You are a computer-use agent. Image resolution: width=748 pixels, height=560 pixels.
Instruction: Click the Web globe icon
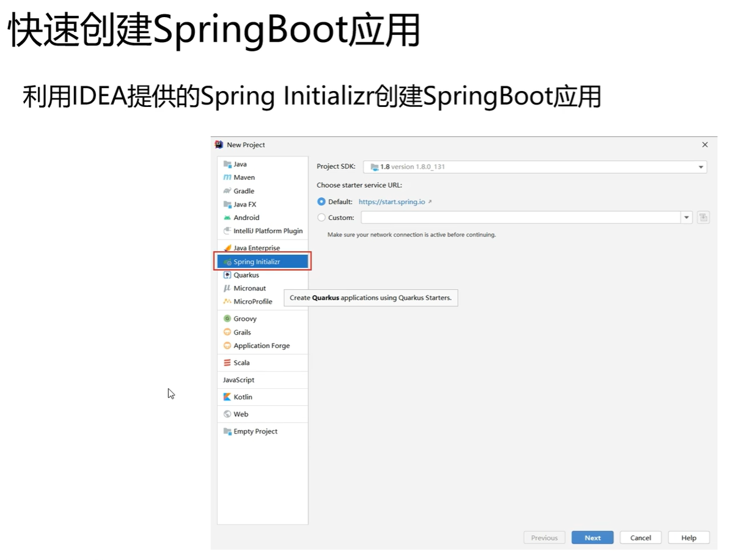227,414
